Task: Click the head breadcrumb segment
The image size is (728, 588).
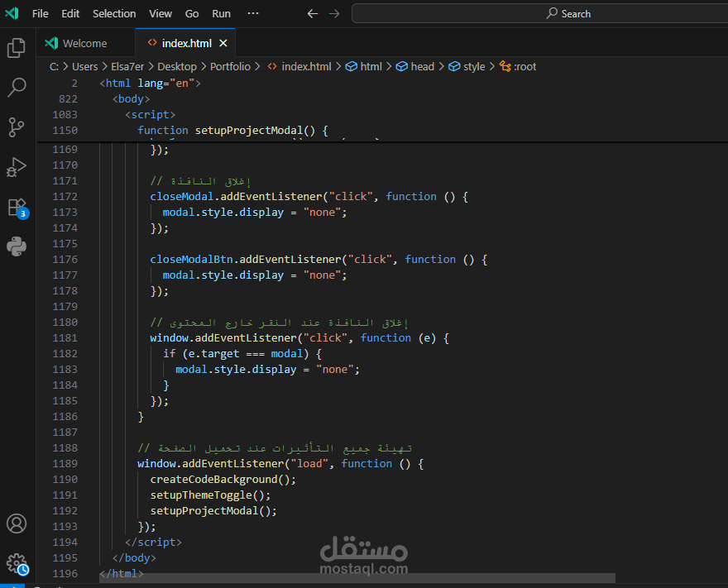Action: [422, 66]
